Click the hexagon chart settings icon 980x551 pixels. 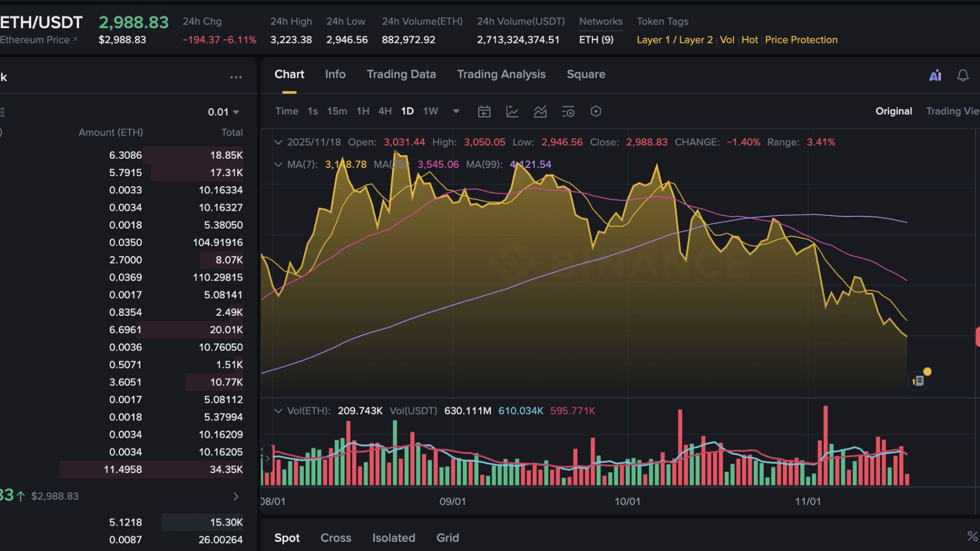point(596,112)
